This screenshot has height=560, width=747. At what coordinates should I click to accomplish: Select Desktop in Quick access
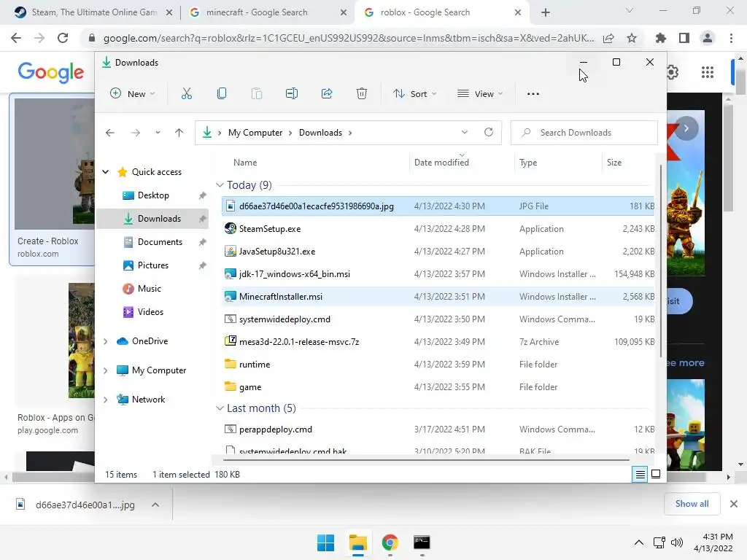pyautogui.click(x=153, y=195)
